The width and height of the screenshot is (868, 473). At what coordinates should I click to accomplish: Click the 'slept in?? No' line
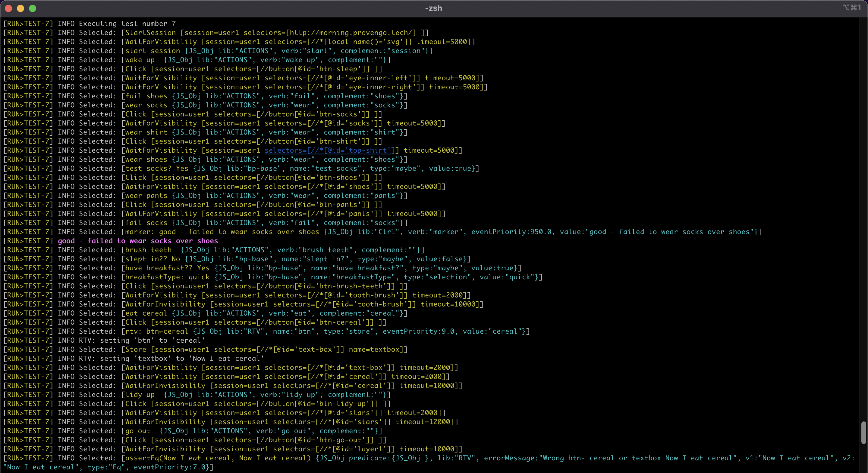coord(237,259)
